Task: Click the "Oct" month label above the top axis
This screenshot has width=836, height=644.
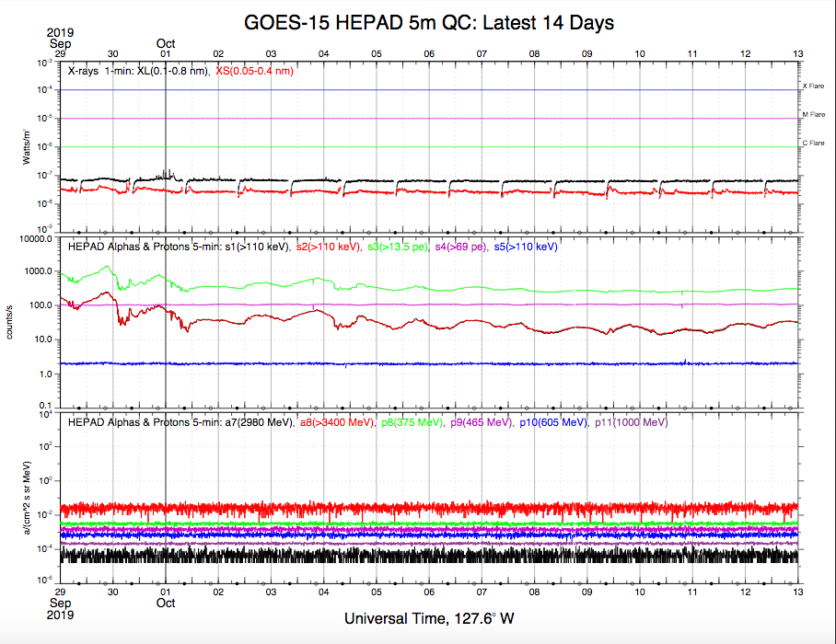Action: coord(166,43)
